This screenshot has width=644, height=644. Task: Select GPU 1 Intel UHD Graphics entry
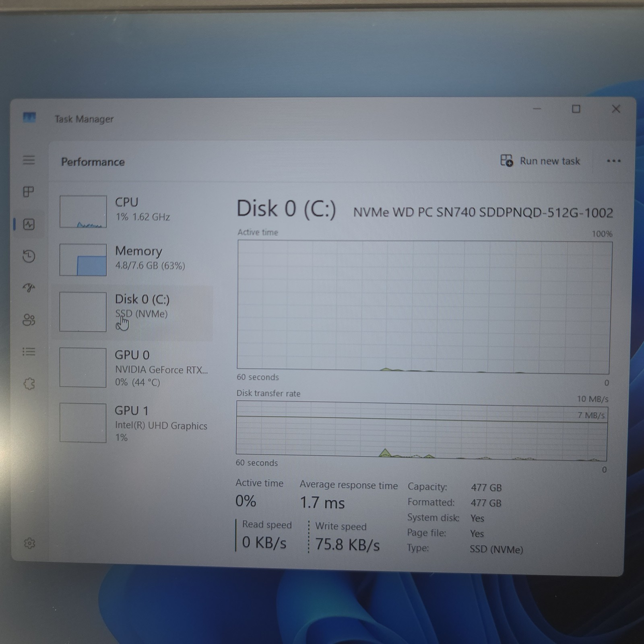coord(133,423)
